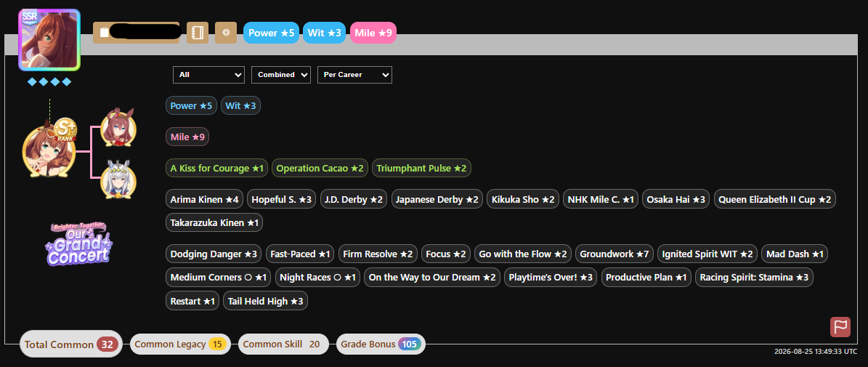Click Japanese Derby ★2 tag
The height and width of the screenshot is (367, 868).
[x=437, y=199]
